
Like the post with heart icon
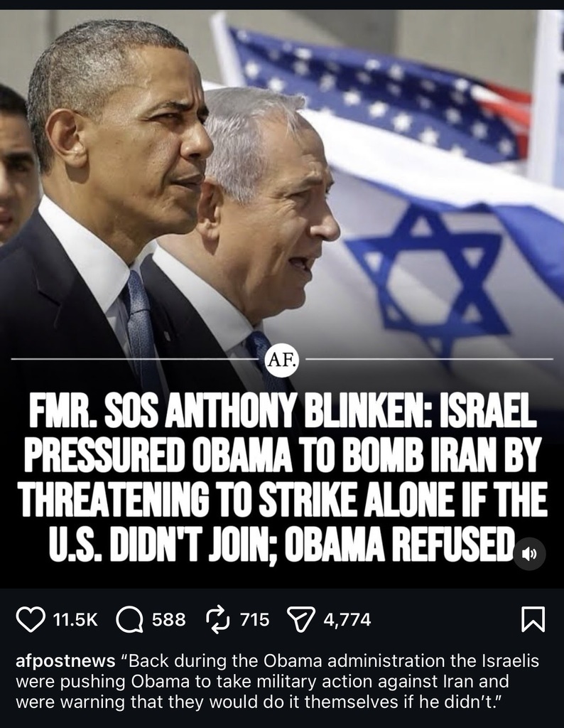click(31, 620)
